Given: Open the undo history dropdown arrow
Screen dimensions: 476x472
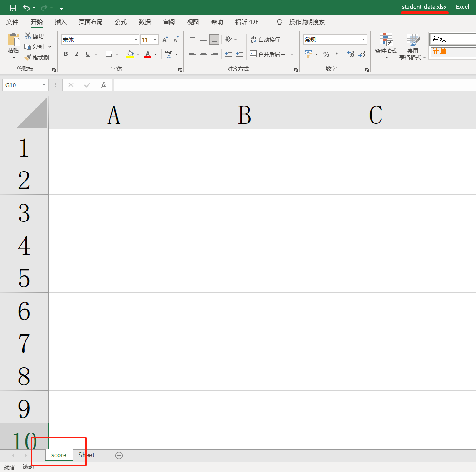Looking at the screenshot, I should click(34, 8).
